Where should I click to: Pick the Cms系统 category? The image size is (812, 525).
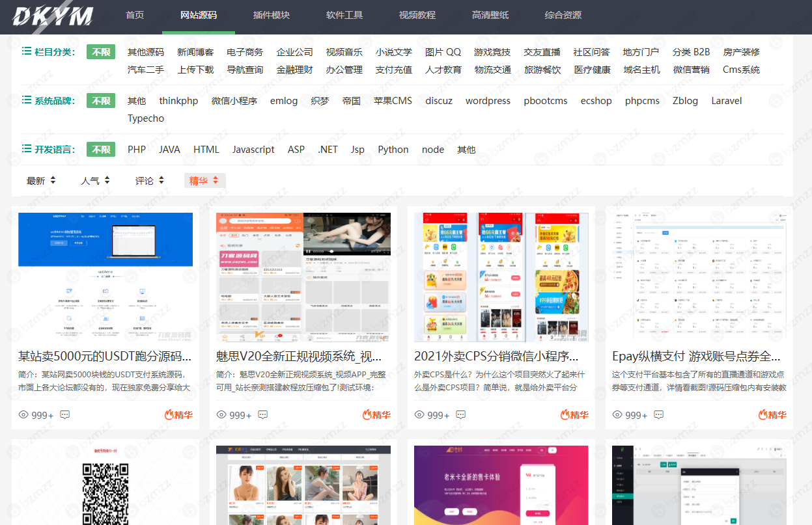[741, 70]
